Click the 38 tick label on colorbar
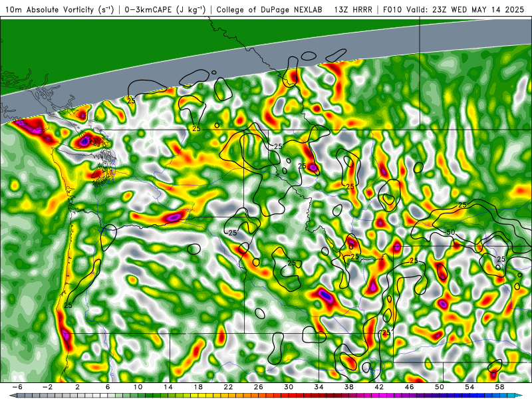The image size is (532, 399). point(349,387)
